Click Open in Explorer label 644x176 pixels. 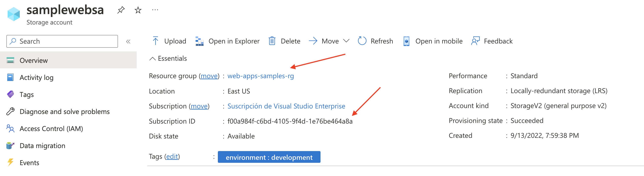[234, 41]
